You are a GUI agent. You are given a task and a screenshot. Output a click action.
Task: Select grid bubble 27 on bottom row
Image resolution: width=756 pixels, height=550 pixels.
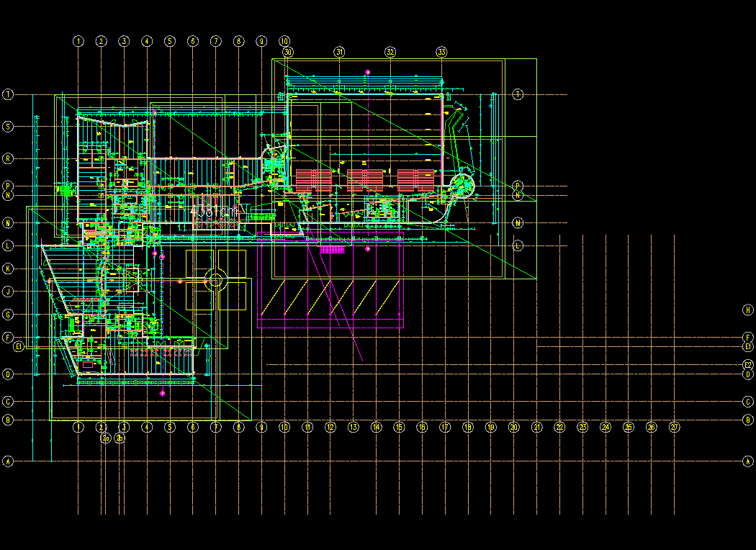coord(675,427)
